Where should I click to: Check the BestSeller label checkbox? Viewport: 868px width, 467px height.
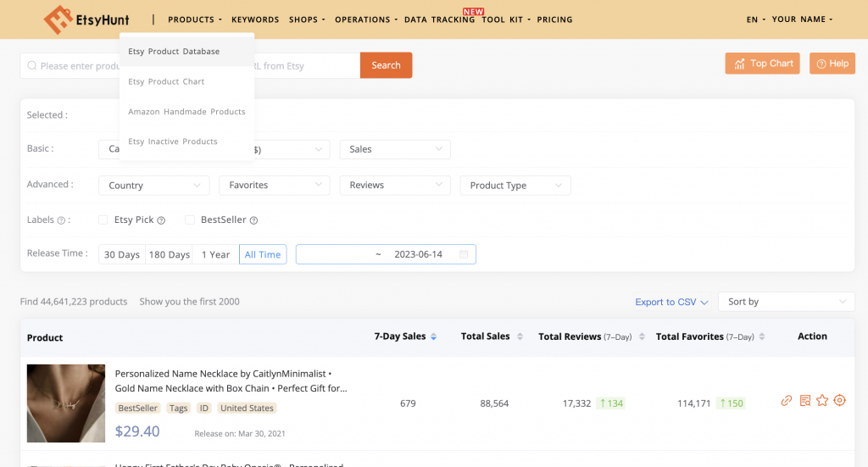(190, 220)
